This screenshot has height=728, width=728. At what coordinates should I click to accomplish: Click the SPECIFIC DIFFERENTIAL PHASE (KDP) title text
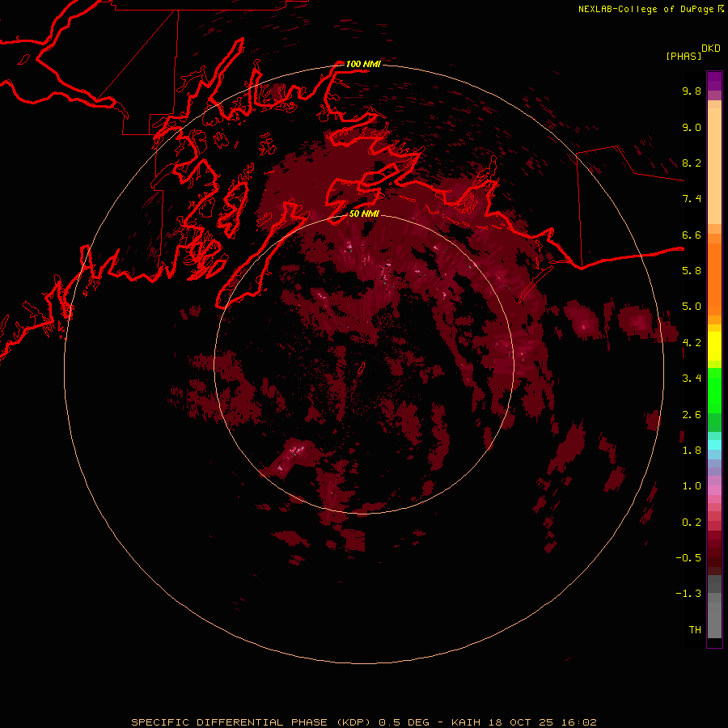pos(251,722)
